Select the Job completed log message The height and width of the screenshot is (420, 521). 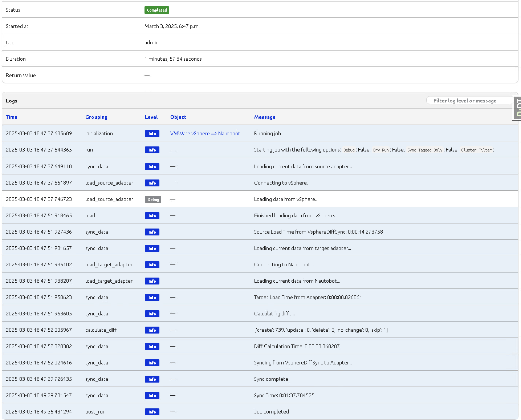pyautogui.click(x=271, y=412)
